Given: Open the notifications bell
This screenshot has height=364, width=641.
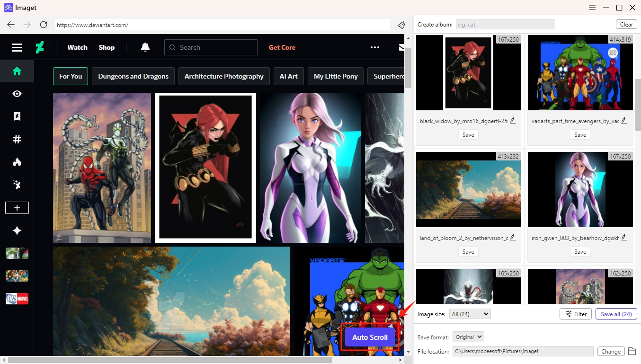Looking at the screenshot, I should click(x=145, y=47).
